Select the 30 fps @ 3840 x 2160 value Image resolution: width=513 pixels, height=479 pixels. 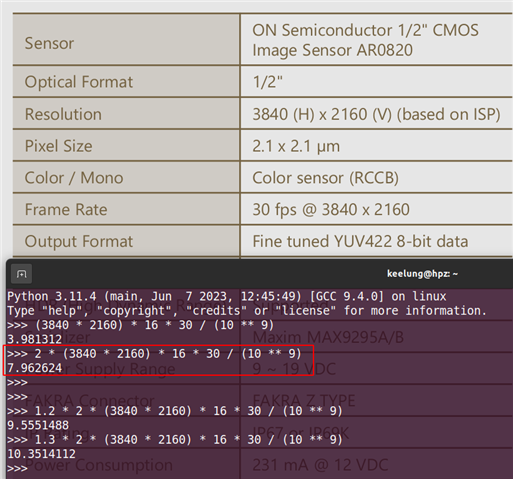(x=331, y=210)
